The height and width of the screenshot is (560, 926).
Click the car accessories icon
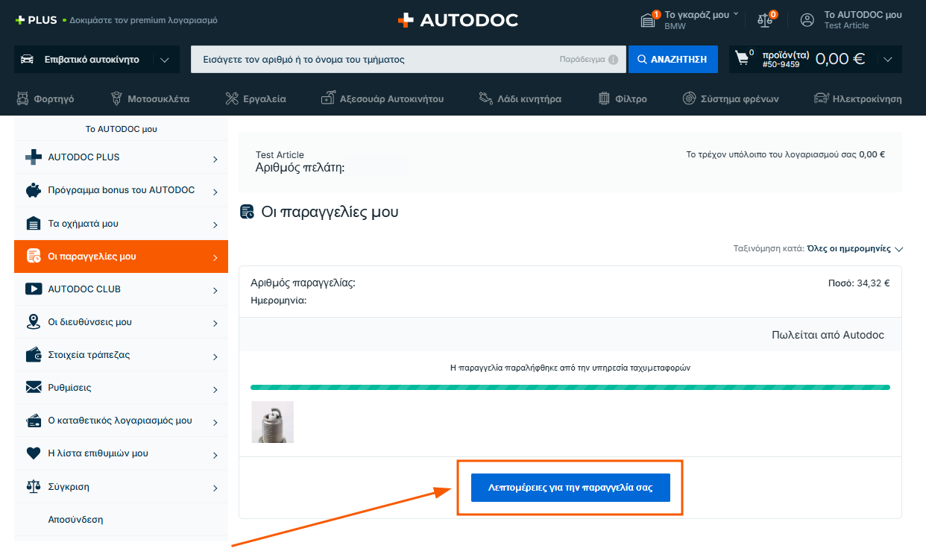[328, 98]
